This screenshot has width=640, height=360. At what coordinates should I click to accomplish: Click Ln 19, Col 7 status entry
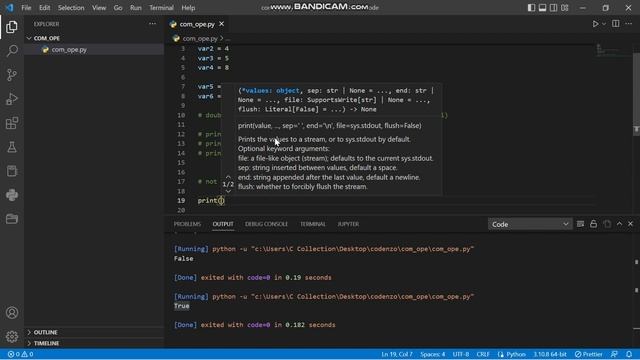(x=397, y=354)
